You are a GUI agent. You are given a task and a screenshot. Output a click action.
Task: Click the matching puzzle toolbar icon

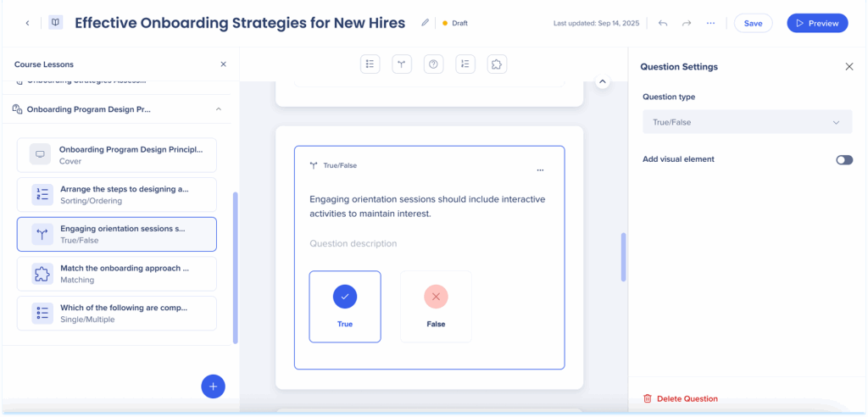498,64
